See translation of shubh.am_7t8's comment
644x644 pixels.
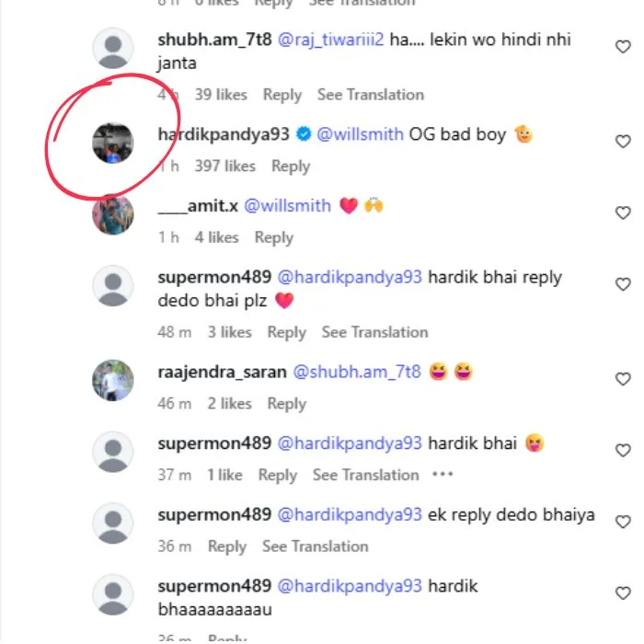(371, 95)
